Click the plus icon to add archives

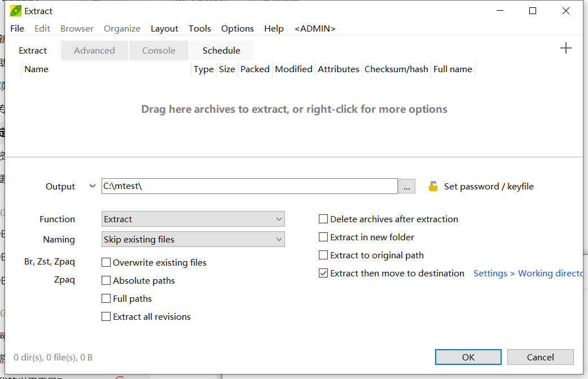(x=565, y=48)
